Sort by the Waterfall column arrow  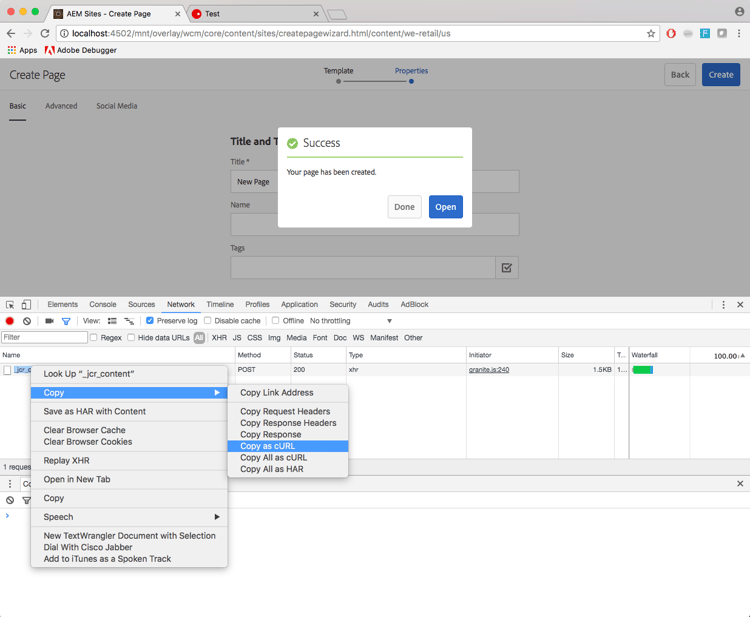[x=742, y=355]
